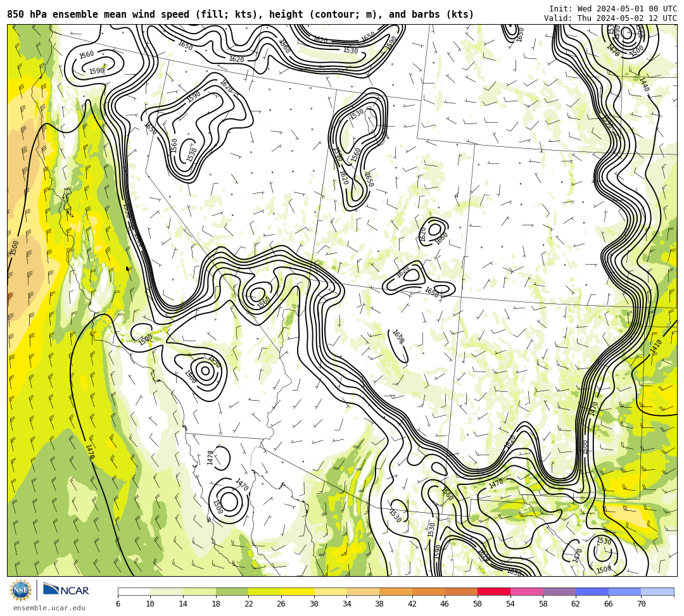Pick the pale green 10–14 kts colorbar swatch
Viewport: 684px width, 616px height.
[167, 591]
